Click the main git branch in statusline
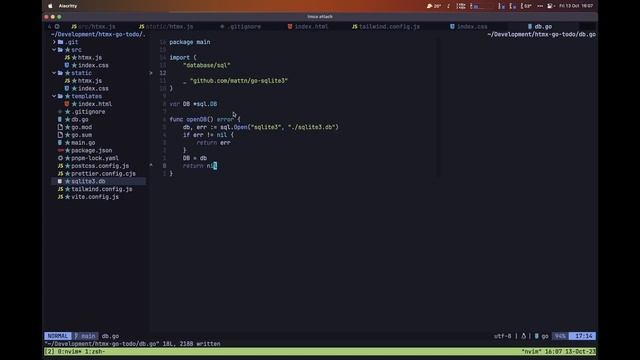640x360 pixels. click(85, 336)
